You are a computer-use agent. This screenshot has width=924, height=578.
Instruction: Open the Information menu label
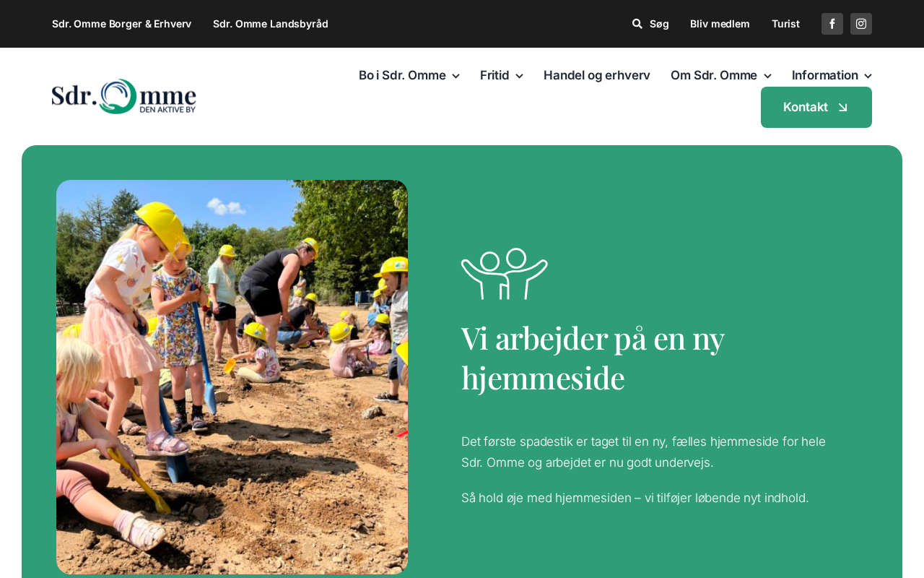[x=825, y=75]
